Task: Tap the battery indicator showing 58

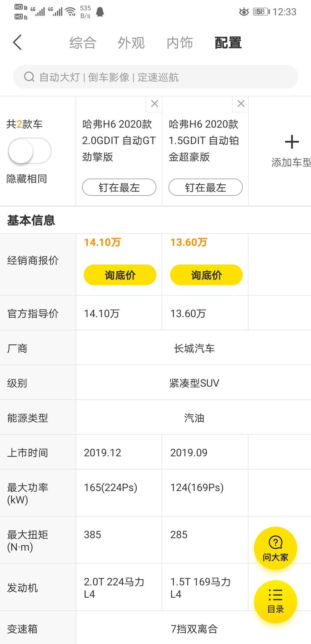Action: pos(261,12)
